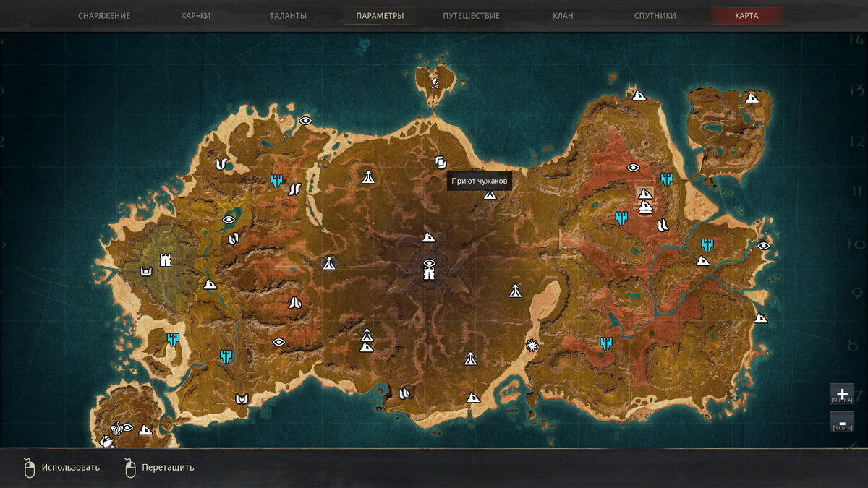868x488 pixels.
Task: Select the eye marker on the small southwestern island
Action: pyautogui.click(x=127, y=427)
